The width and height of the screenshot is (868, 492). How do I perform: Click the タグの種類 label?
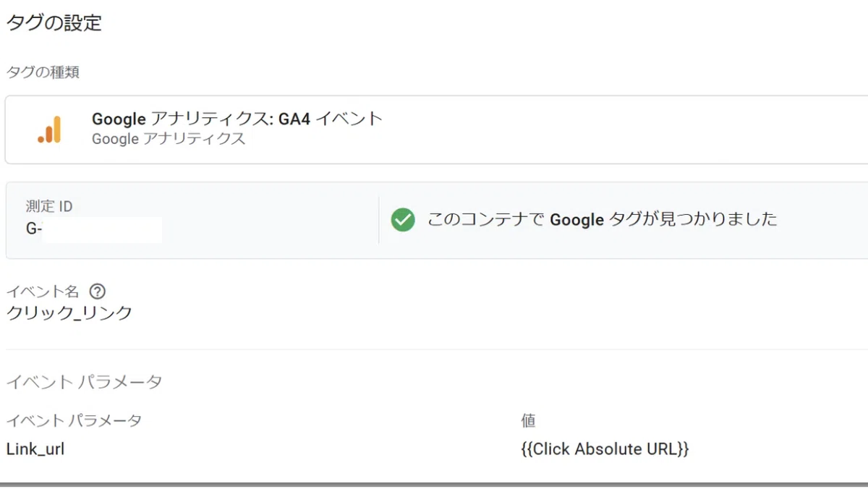pos(43,72)
